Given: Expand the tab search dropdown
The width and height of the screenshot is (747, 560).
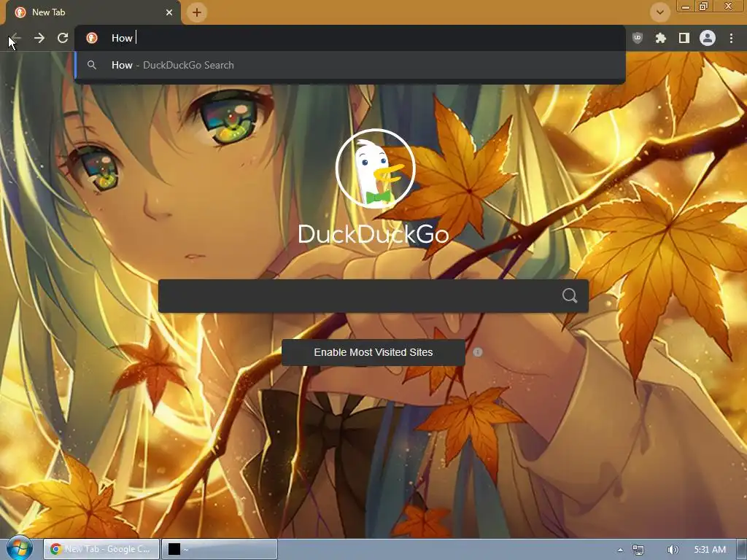Looking at the screenshot, I should [659, 12].
